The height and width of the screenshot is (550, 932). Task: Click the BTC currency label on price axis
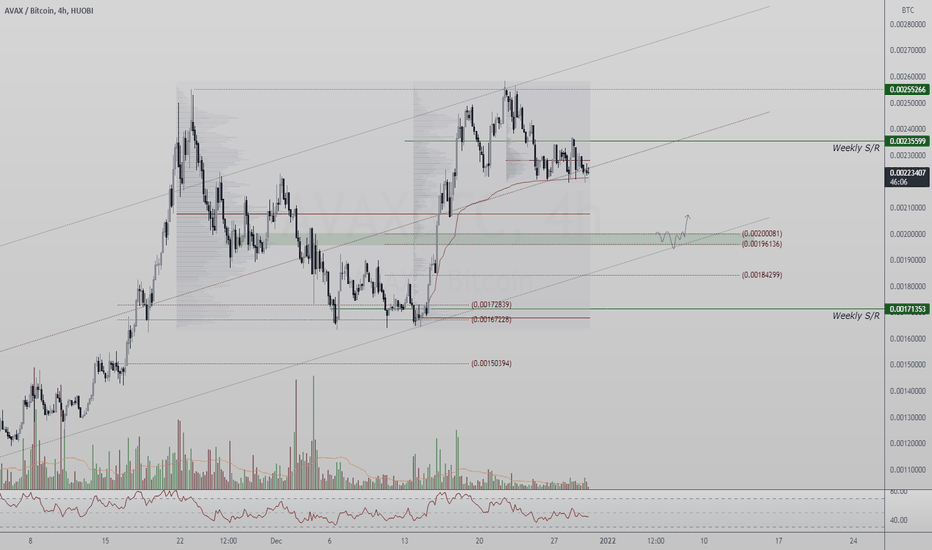tap(908, 10)
